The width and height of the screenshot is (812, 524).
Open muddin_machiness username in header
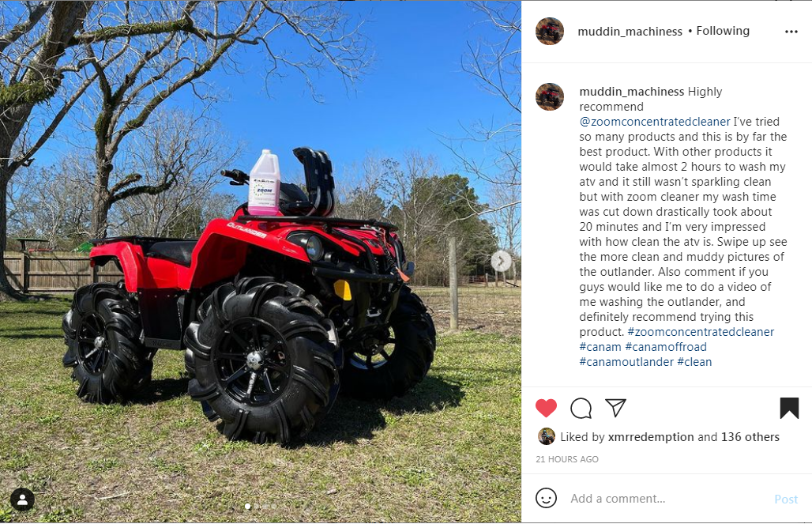(630, 32)
